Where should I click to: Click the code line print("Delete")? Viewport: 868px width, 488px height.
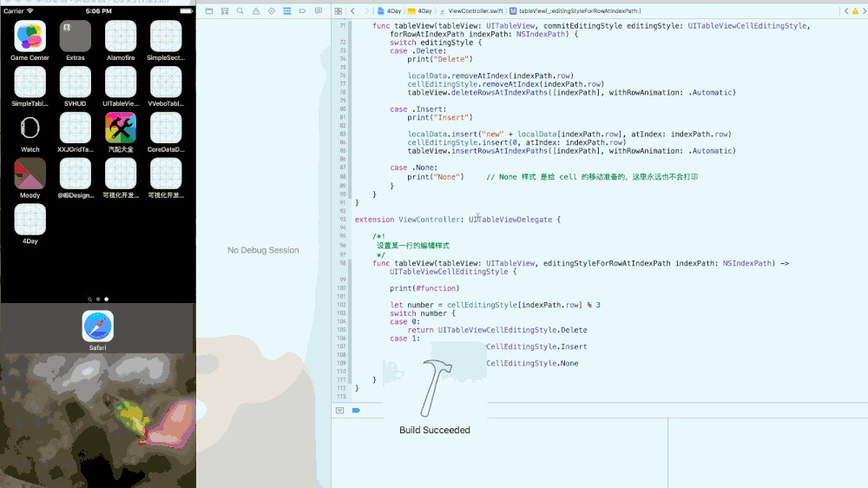pyautogui.click(x=440, y=59)
